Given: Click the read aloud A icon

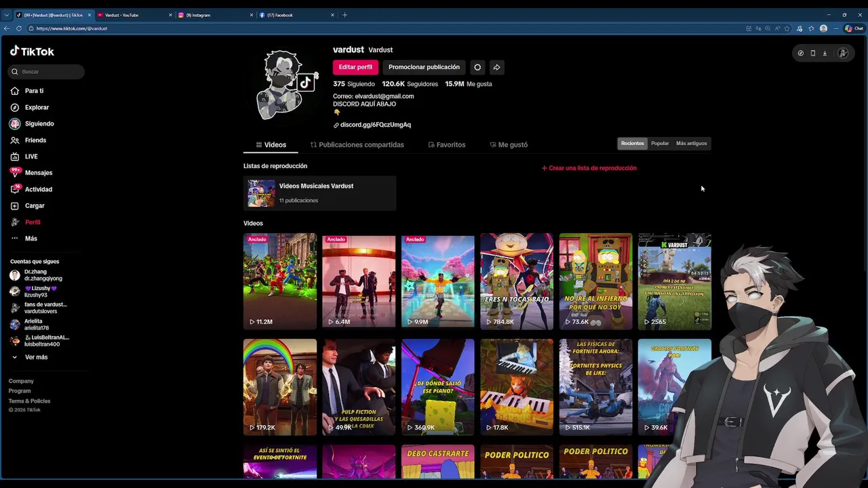Looking at the screenshot, I should [777, 28].
